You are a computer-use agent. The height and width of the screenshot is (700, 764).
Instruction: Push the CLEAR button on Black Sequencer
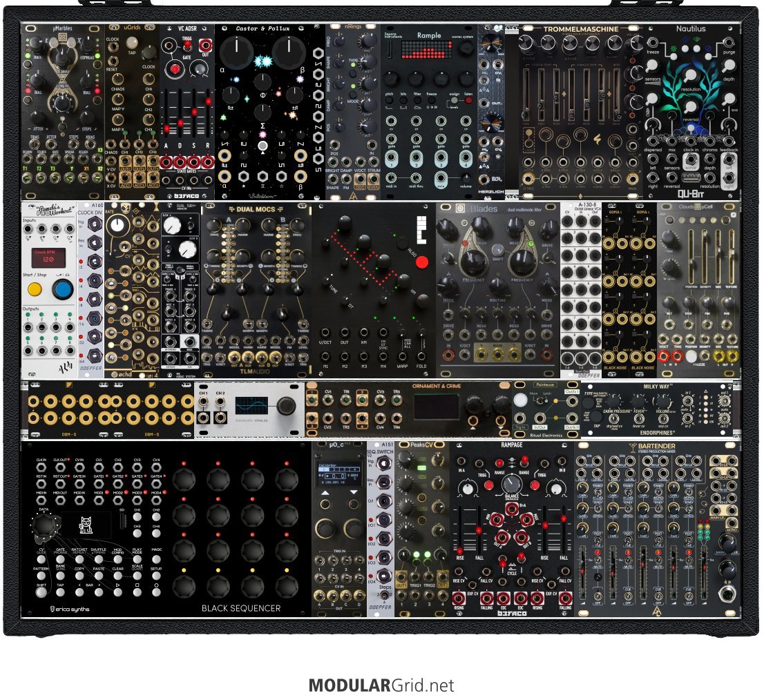(118, 576)
